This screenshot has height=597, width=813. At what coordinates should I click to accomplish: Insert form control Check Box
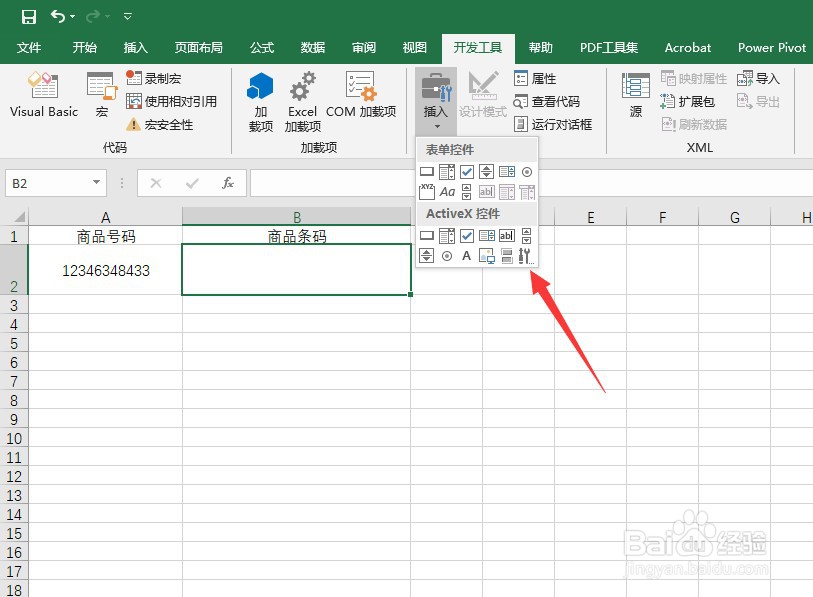(467, 172)
